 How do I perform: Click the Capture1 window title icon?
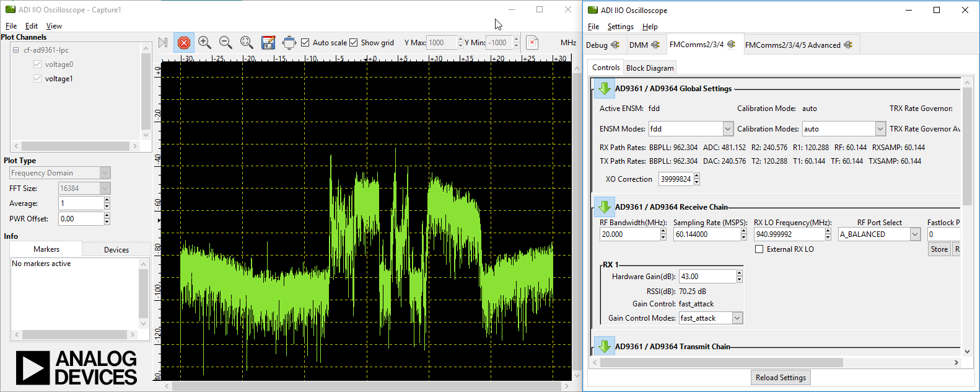click(x=11, y=9)
